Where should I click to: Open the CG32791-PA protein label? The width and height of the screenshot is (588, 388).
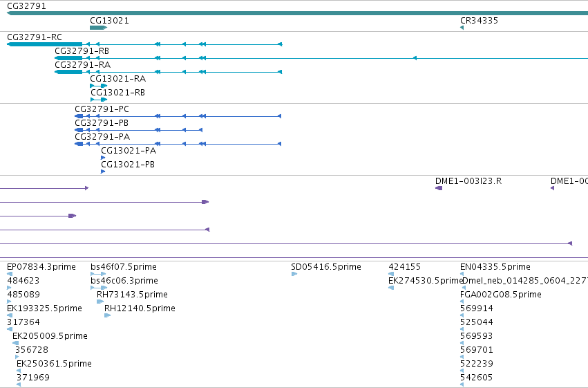click(102, 136)
